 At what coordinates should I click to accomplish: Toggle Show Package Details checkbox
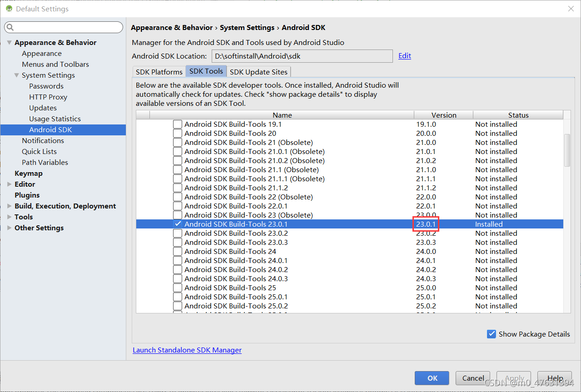492,334
